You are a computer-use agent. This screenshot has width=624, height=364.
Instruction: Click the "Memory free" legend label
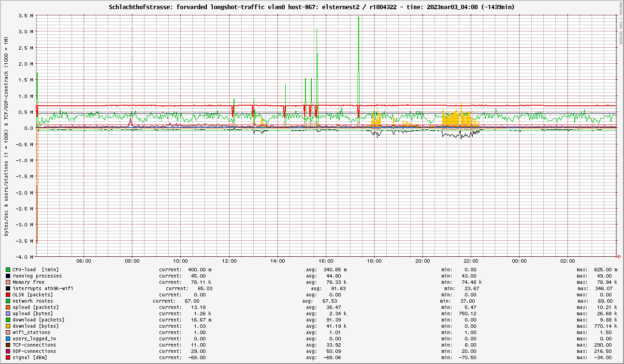tap(29, 282)
